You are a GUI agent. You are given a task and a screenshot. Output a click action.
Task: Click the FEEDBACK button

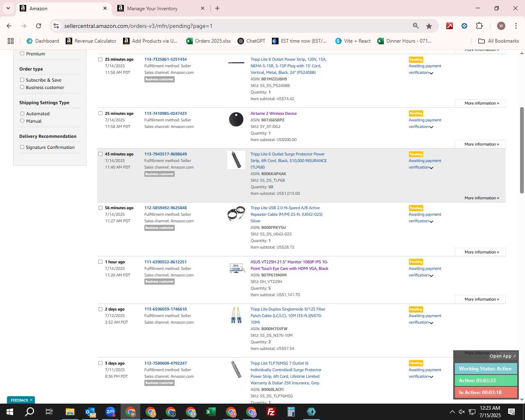(x=21, y=400)
